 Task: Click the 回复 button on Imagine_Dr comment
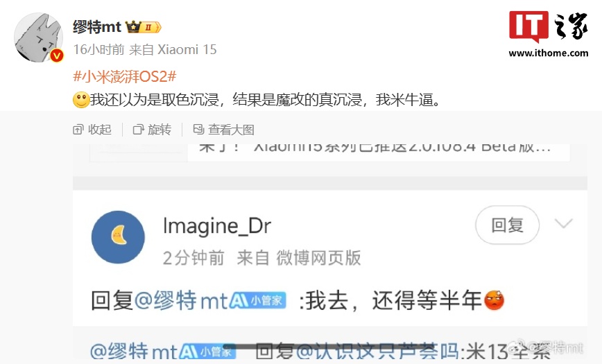pos(507,225)
